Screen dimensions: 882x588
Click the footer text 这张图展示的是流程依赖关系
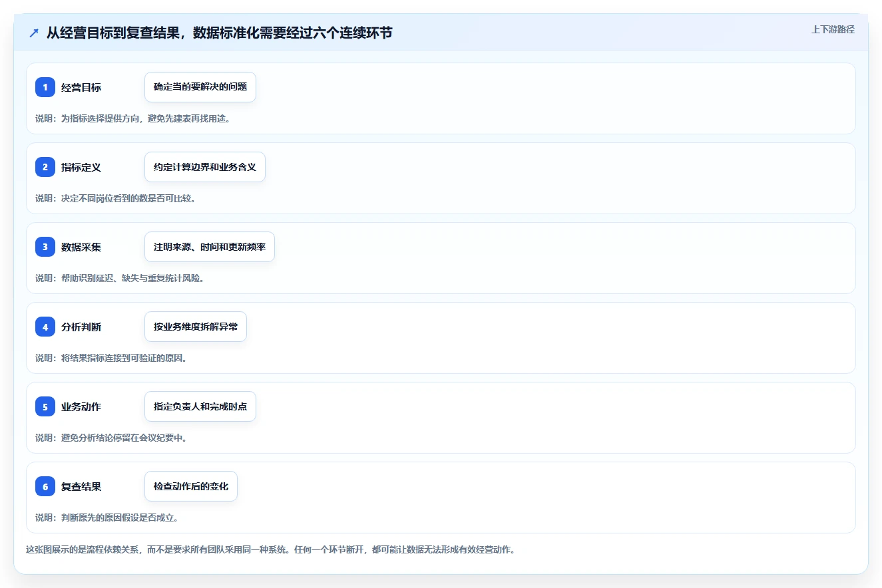pyautogui.click(x=271, y=550)
